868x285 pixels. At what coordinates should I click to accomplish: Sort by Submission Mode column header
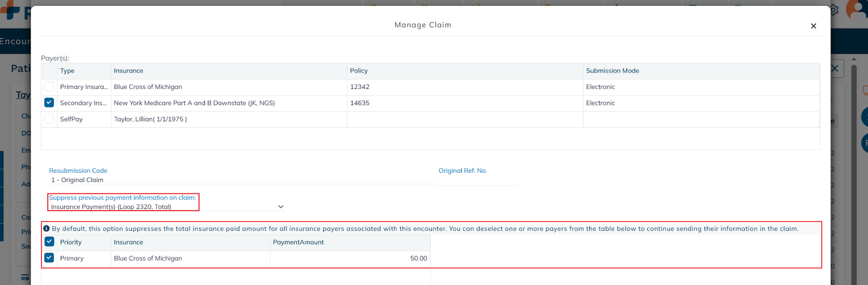(612, 71)
